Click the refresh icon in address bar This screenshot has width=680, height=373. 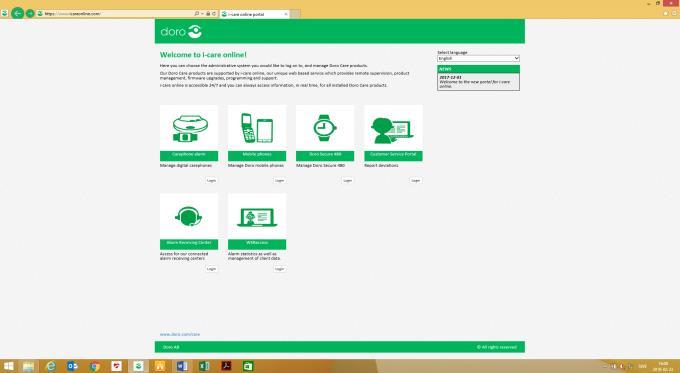coord(214,14)
